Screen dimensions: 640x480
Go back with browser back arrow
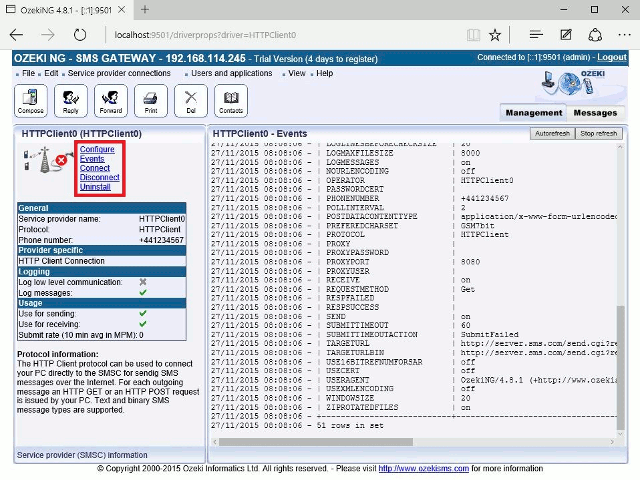click(16, 35)
